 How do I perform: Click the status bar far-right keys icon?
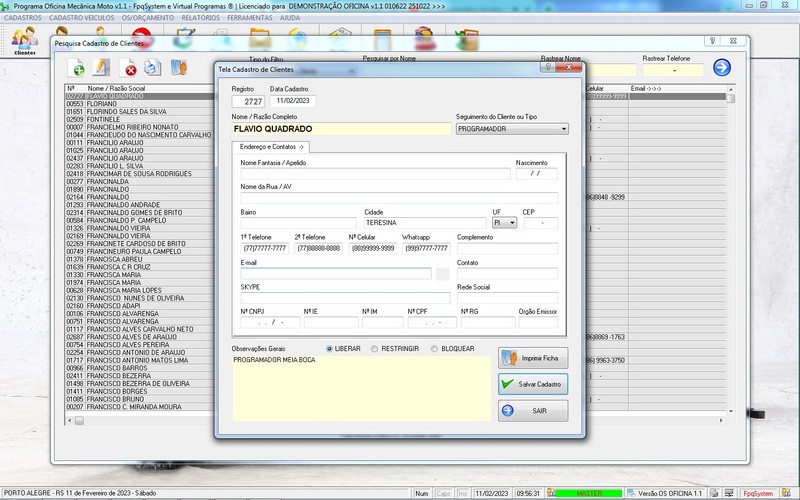pos(786,493)
